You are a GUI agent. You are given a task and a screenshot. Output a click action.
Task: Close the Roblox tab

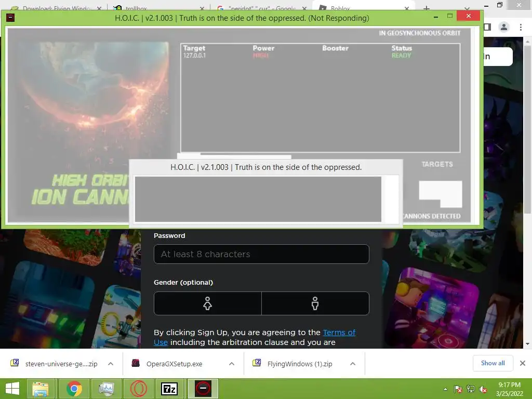(x=406, y=8)
